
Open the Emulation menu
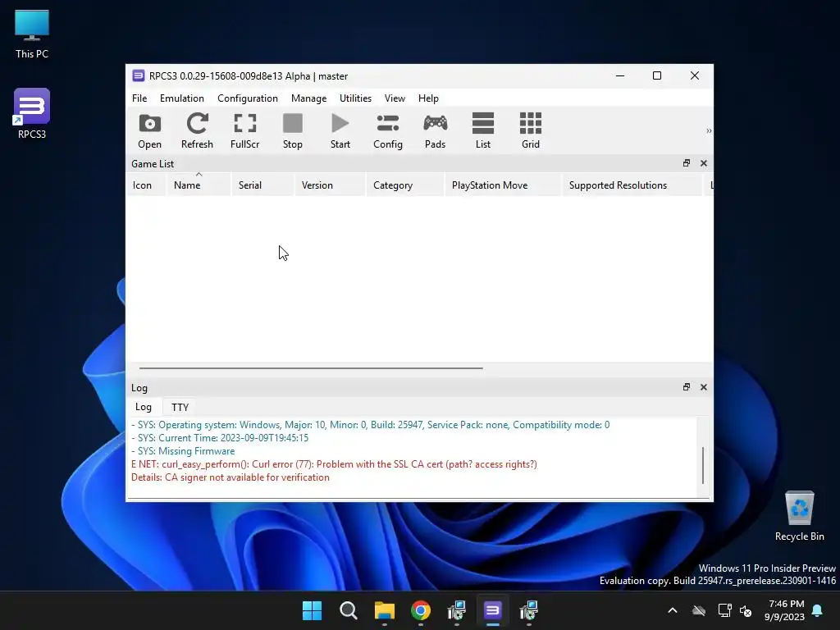click(181, 98)
